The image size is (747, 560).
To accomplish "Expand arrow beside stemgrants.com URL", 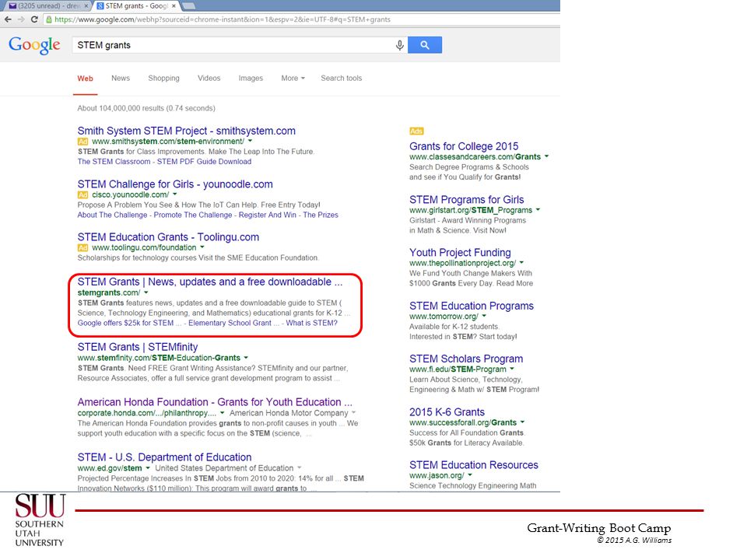I will coord(146,292).
